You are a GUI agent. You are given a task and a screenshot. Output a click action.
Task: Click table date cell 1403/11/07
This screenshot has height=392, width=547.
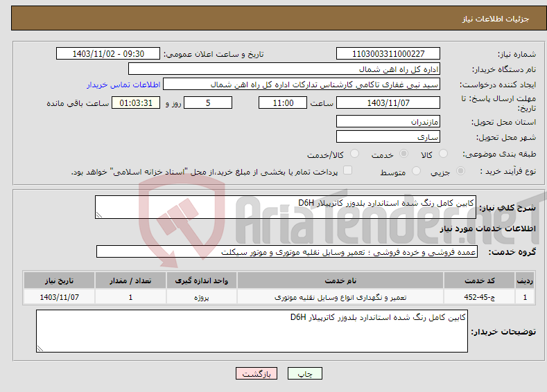point(59,297)
